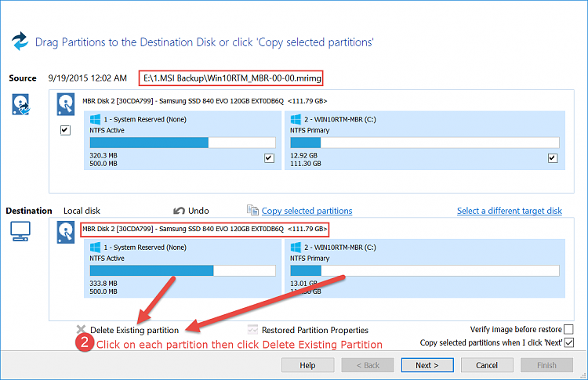Viewport: 588px width, 380px height.
Task: Click the 'Local disk' destination label
Action: point(82,211)
